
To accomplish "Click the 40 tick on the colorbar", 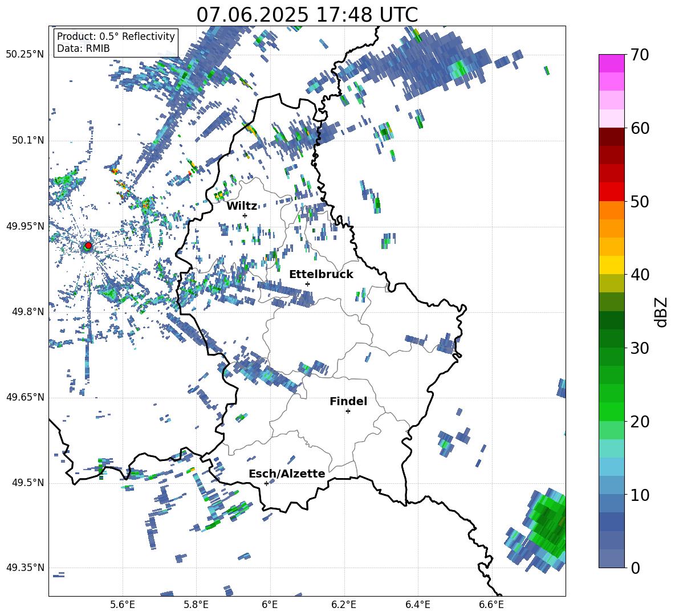I will pyautogui.click(x=639, y=275).
